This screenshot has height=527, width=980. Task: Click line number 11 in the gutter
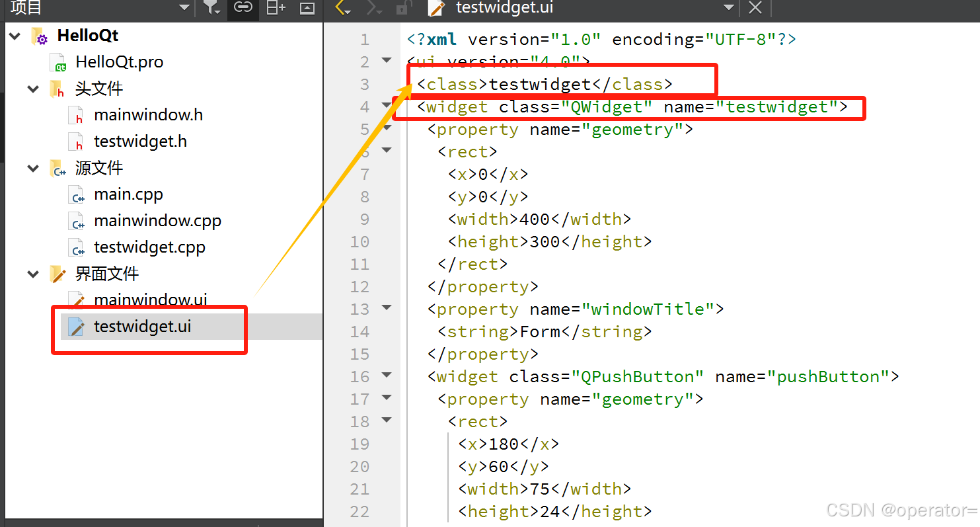[x=359, y=264]
